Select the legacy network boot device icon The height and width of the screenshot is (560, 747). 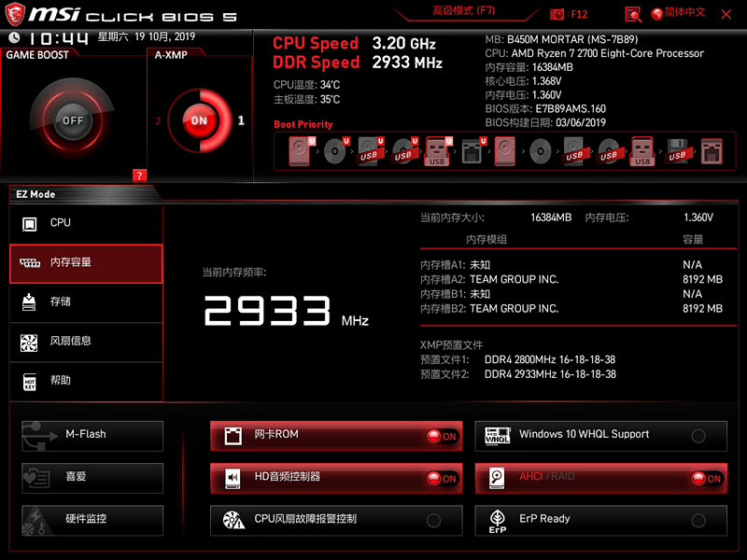click(x=712, y=151)
